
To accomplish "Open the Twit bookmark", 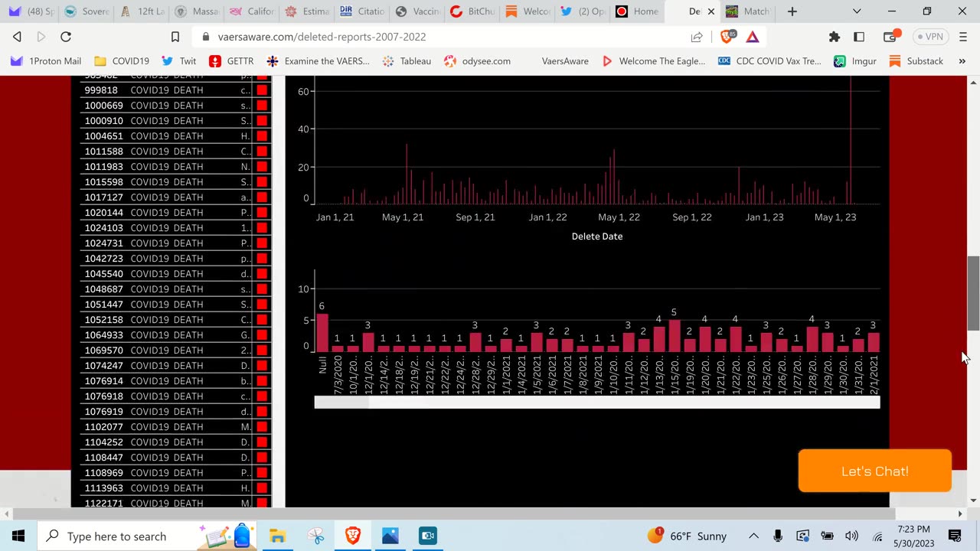I will (179, 61).
